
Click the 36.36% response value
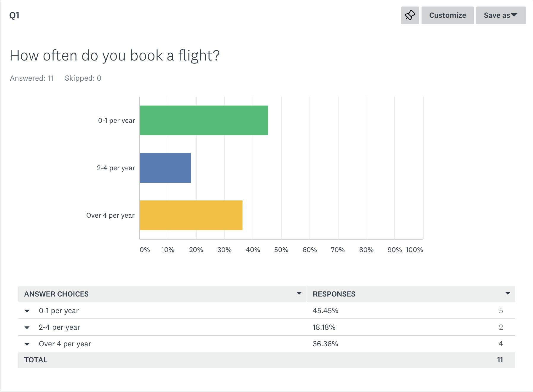coord(325,344)
